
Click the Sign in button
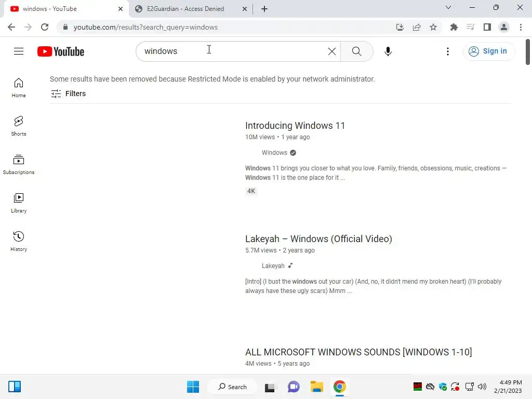click(488, 51)
